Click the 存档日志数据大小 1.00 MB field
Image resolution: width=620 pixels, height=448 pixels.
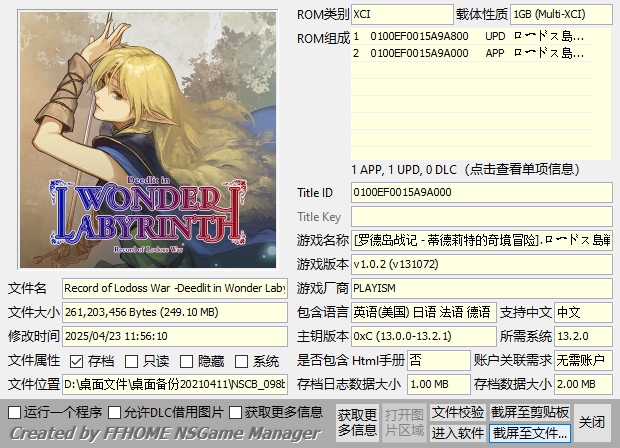439,384
